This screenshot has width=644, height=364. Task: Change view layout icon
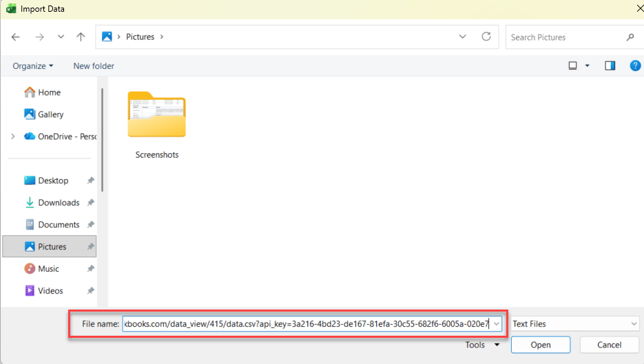pyautogui.click(x=572, y=65)
